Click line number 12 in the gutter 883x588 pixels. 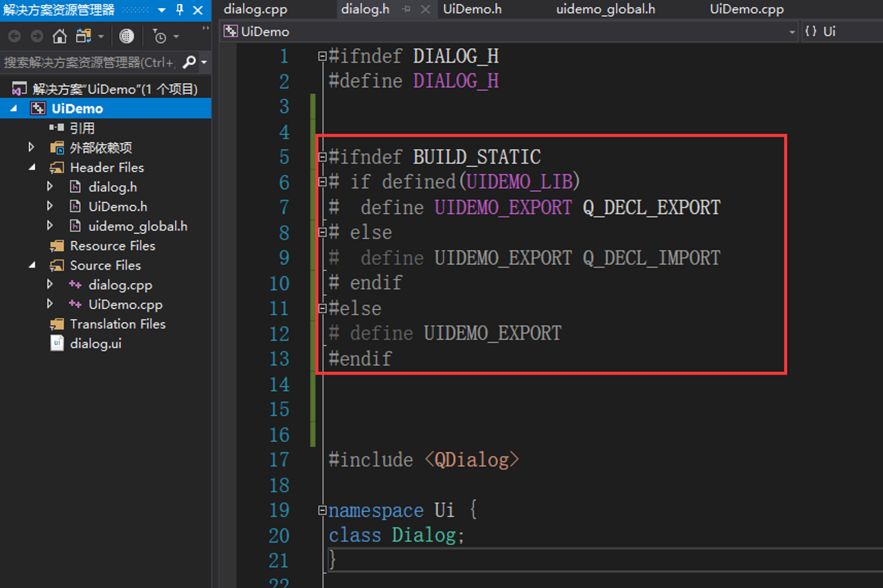[x=279, y=334]
